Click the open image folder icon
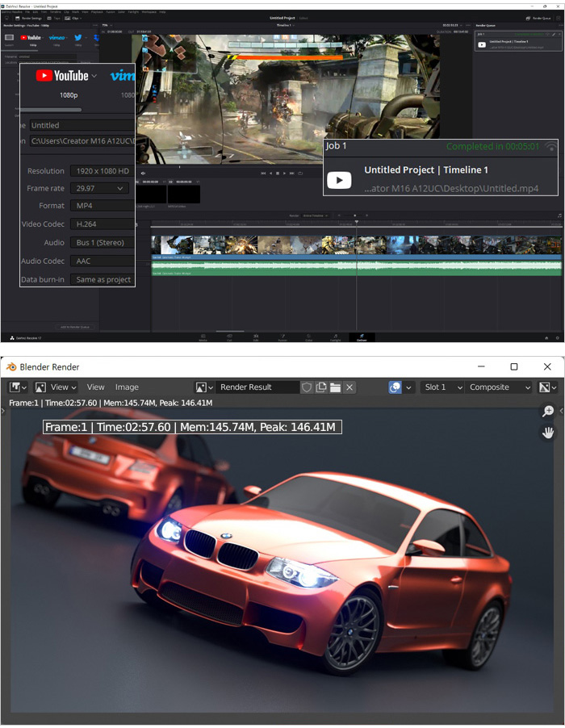This screenshot has height=728, width=565. point(335,387)
